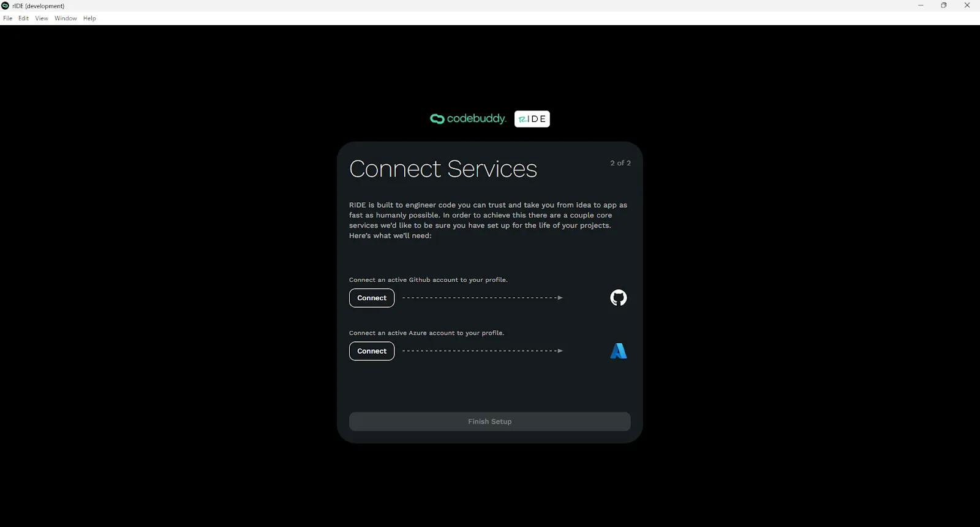980x527 pixels.
Task: Open the Window menu
Action: [x=66, y=18]
